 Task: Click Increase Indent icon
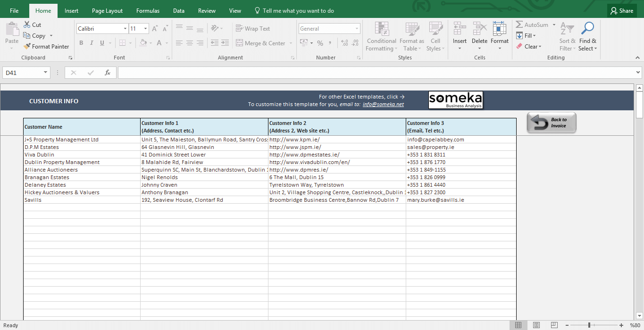[226, 43]
